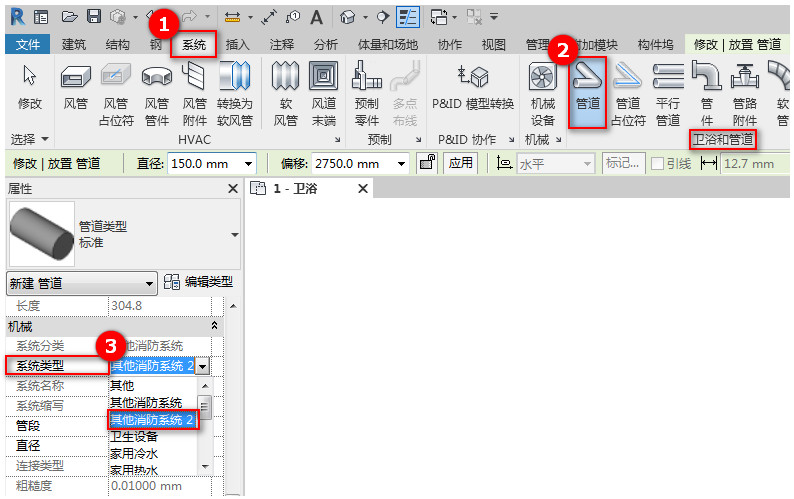The height and width of the screenshot is (499, 794).
Task: Select the Modify arrow tool
Action: pyautogui.click(x=29, y=86)
